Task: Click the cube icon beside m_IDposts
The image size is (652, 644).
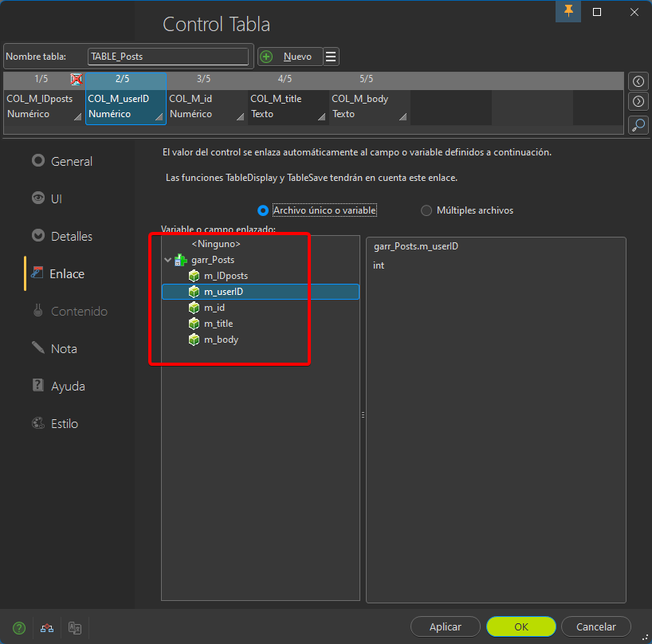Action: pyautogui.click(x=194, y=276)
